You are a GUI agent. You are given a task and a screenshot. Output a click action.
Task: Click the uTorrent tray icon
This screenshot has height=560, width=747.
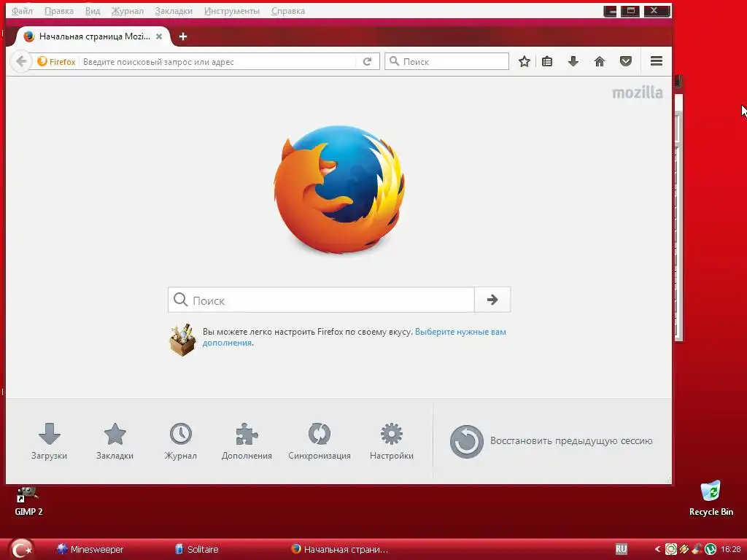(711, 550)
